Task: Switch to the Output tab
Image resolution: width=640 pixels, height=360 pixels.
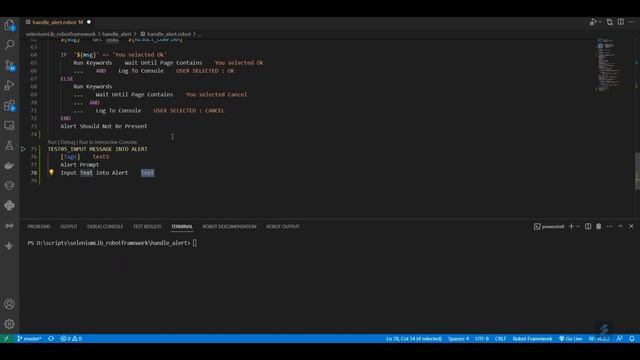Action: (69, 227)
